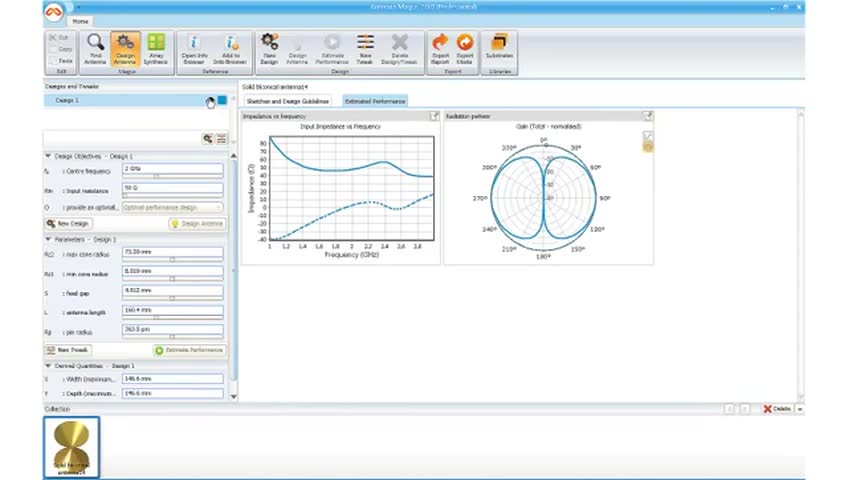Select the Home ribbon tab
The height and width of the screenshot is (480, 848).
point(80,21)
